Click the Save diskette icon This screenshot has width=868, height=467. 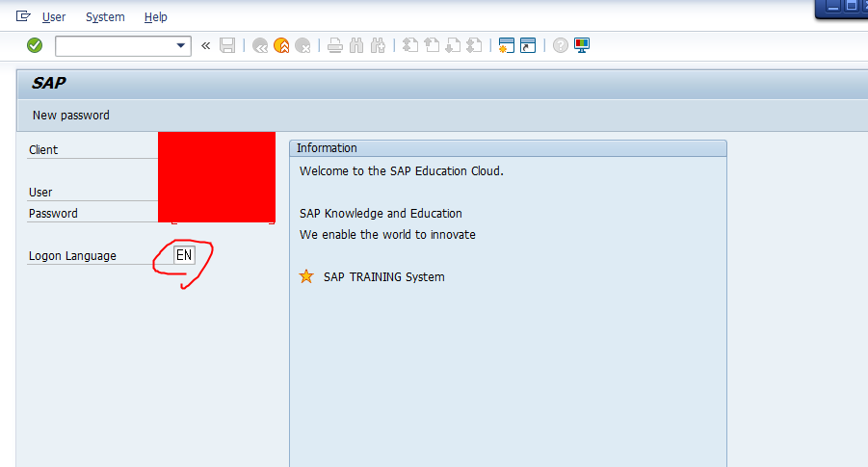coord(227,45)
